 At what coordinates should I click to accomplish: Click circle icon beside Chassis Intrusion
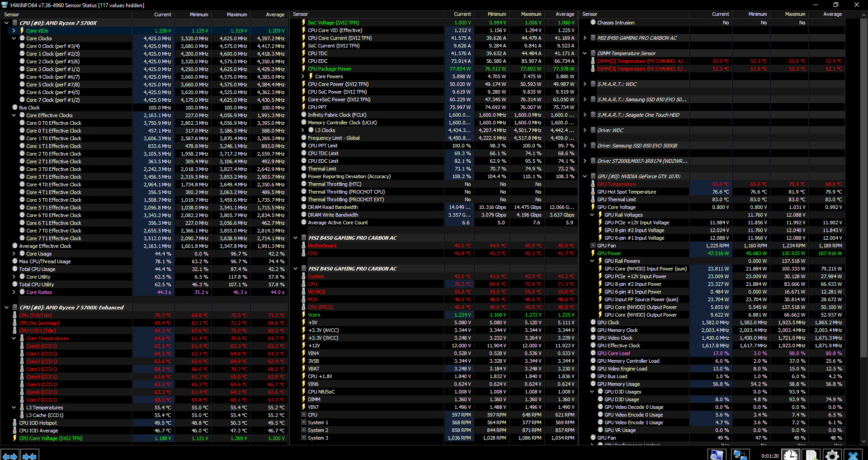[x=593, y=23]
